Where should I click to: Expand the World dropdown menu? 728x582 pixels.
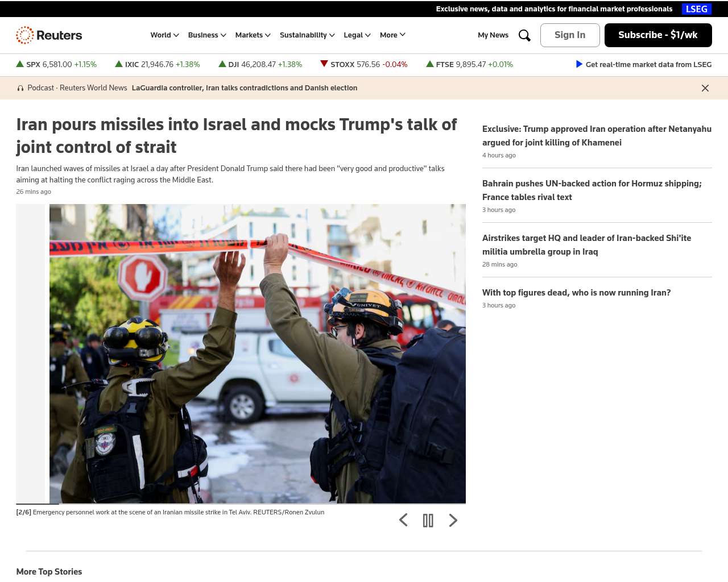pos(164,35)
